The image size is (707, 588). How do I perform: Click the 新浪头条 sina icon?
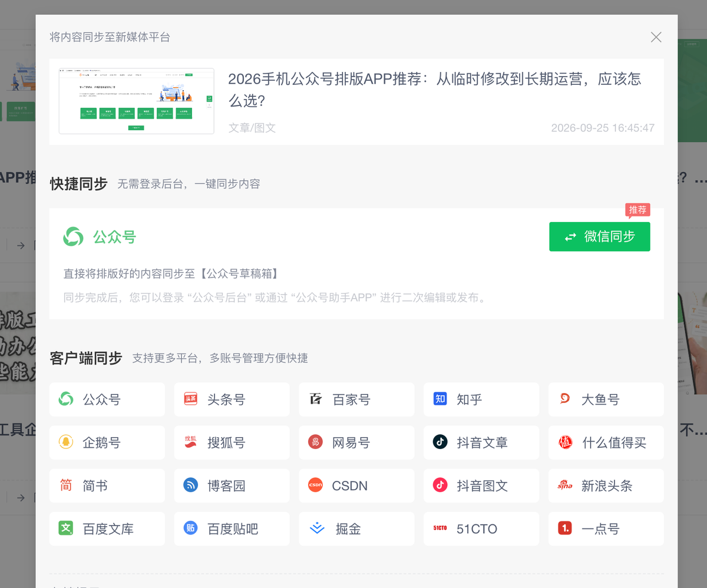565,485
